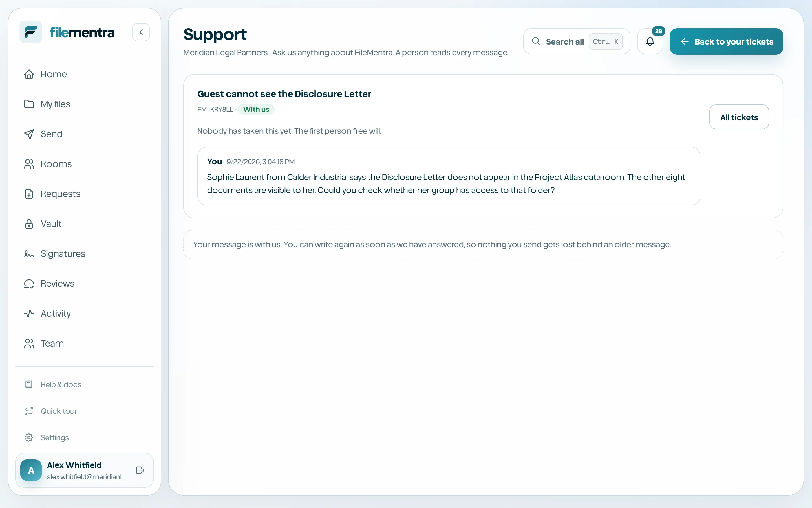Click the Activity pulse icon
This screenshot has width=812, height=508.
[29, 314]
